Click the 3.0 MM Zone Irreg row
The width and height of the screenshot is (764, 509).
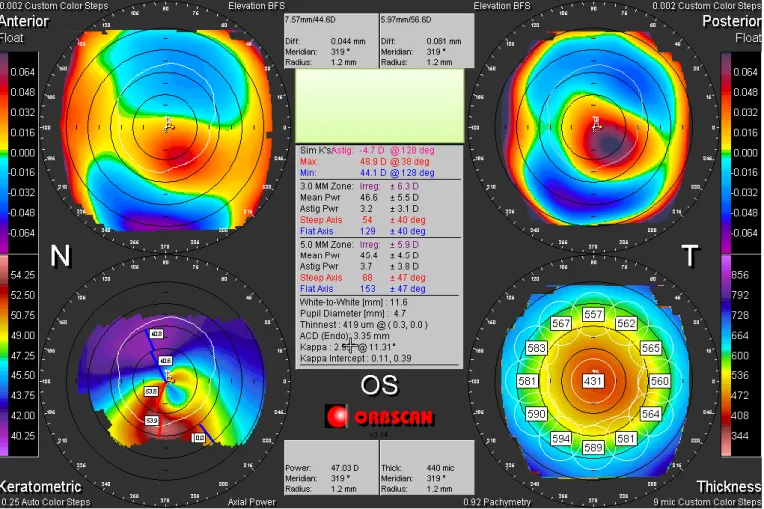(359, 187)
